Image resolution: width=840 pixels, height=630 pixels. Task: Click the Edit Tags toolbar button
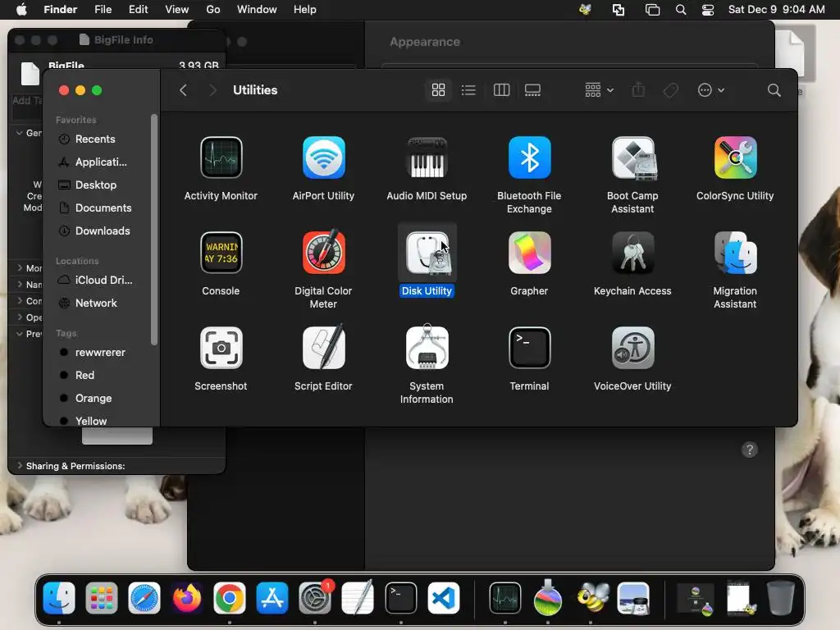(x=670, y=90)
